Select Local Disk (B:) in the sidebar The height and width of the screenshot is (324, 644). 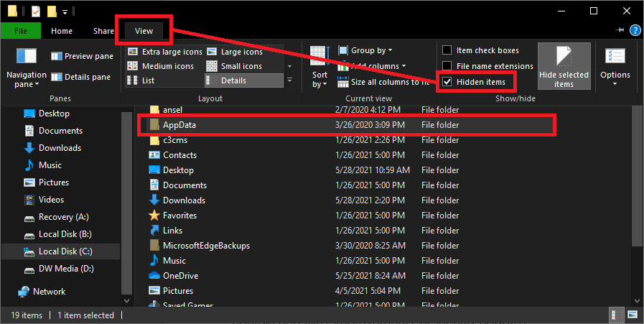click(x=65, y=234)
